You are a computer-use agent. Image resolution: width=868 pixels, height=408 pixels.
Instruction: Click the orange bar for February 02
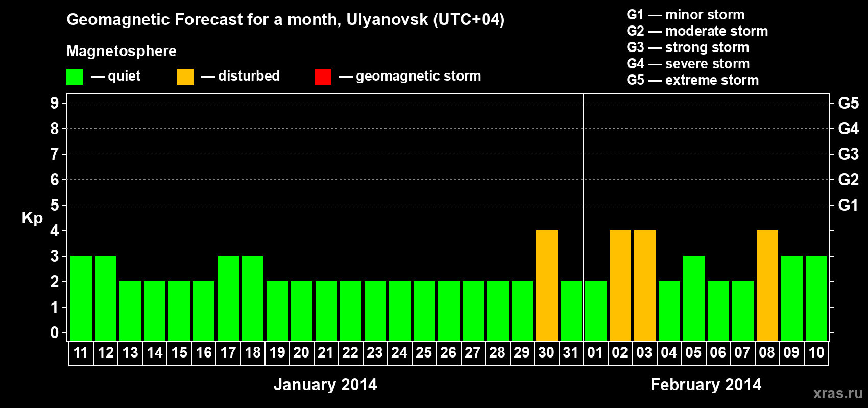[x=620, y=285]
